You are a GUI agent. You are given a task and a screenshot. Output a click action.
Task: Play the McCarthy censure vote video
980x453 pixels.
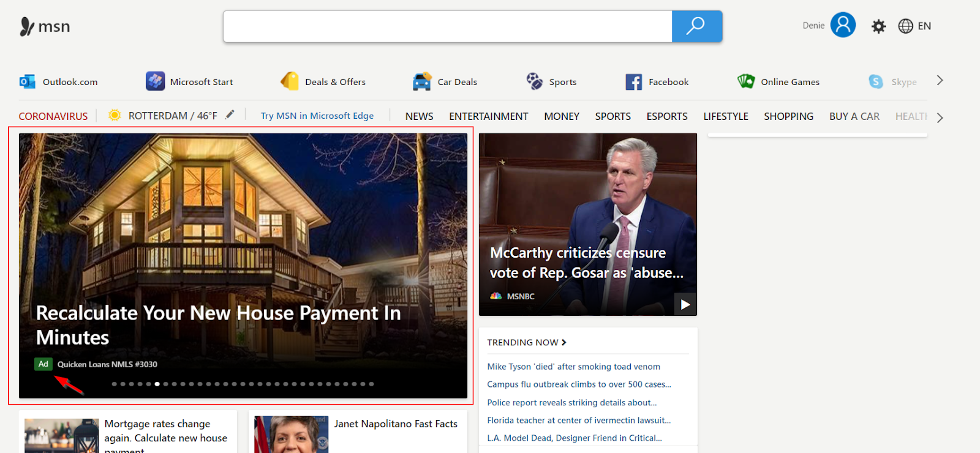pos(685,304)
